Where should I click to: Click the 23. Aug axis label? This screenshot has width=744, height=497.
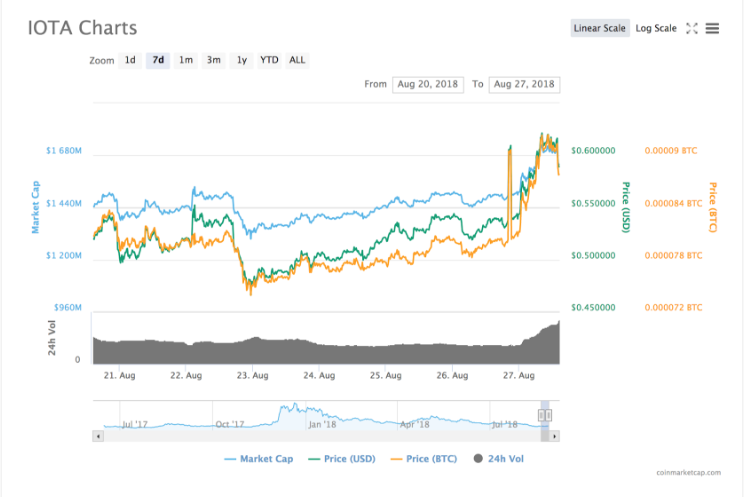point(252,375)
